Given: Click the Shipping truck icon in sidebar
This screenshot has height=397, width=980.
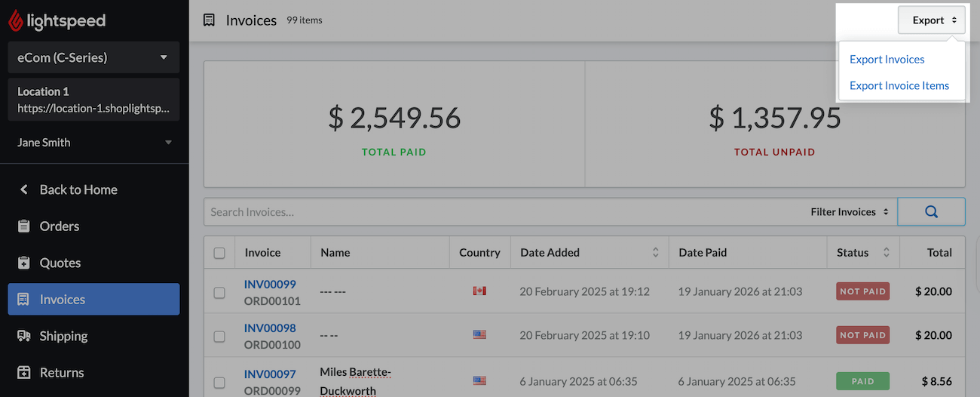Looking at the screenshot, I should [x=24, y=336].
